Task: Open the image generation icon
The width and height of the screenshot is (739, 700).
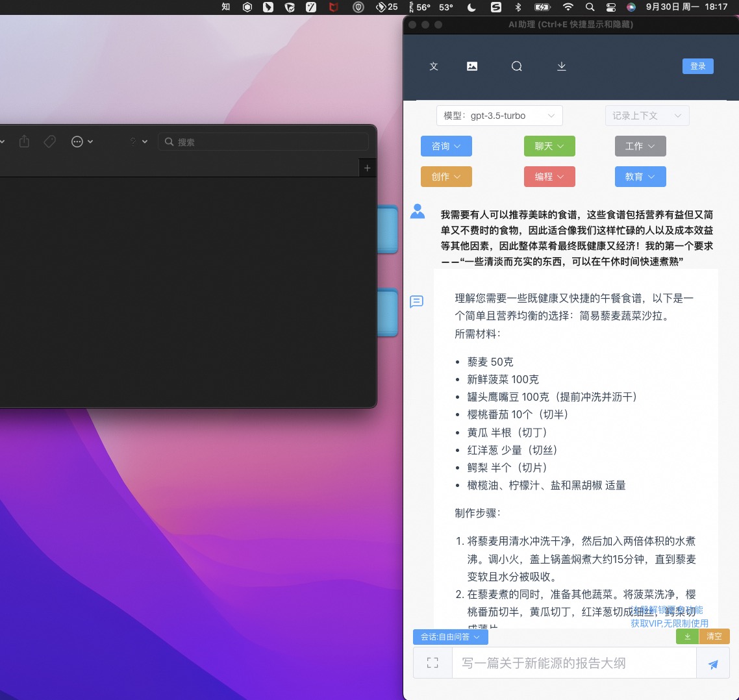Action: click(x=472, y=66)
